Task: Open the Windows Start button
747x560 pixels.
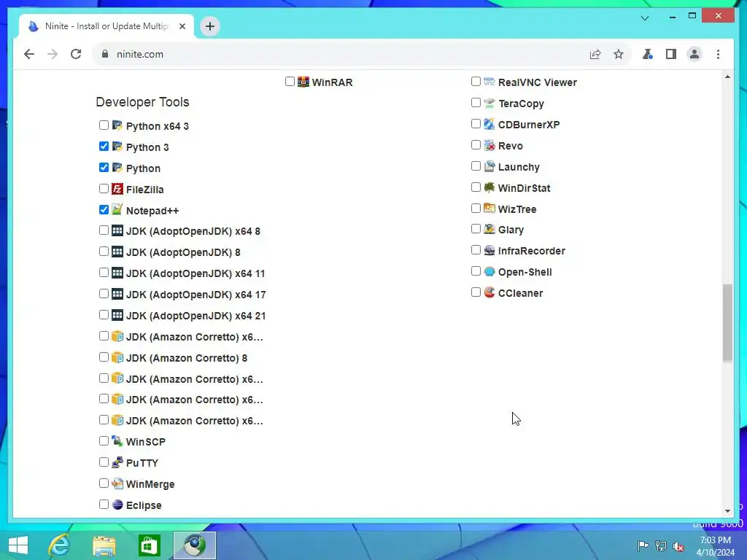Action: pyautogui.click(x=18, y=545)
